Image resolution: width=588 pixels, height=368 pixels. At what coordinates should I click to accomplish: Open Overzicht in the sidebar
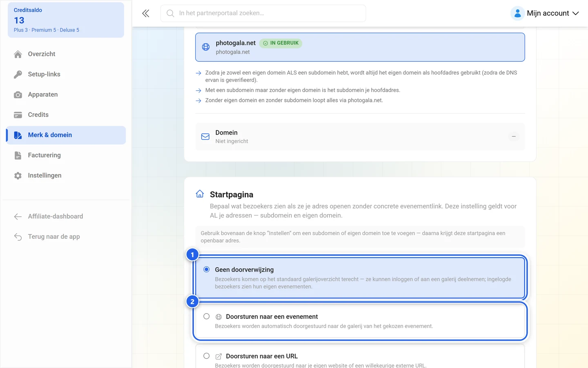(66, 54)
